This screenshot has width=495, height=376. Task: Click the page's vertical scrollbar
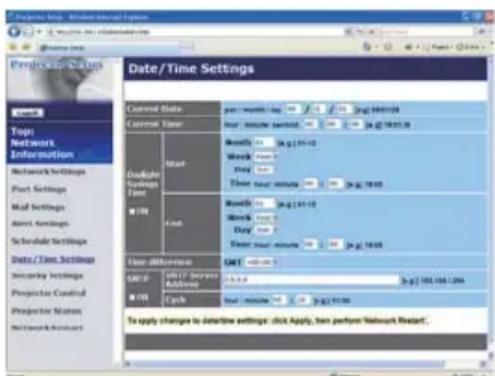tap(490, 208)
